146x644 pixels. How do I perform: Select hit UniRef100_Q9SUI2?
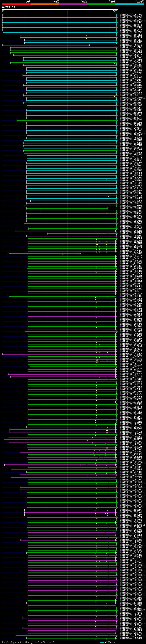(x=131, y=75)
